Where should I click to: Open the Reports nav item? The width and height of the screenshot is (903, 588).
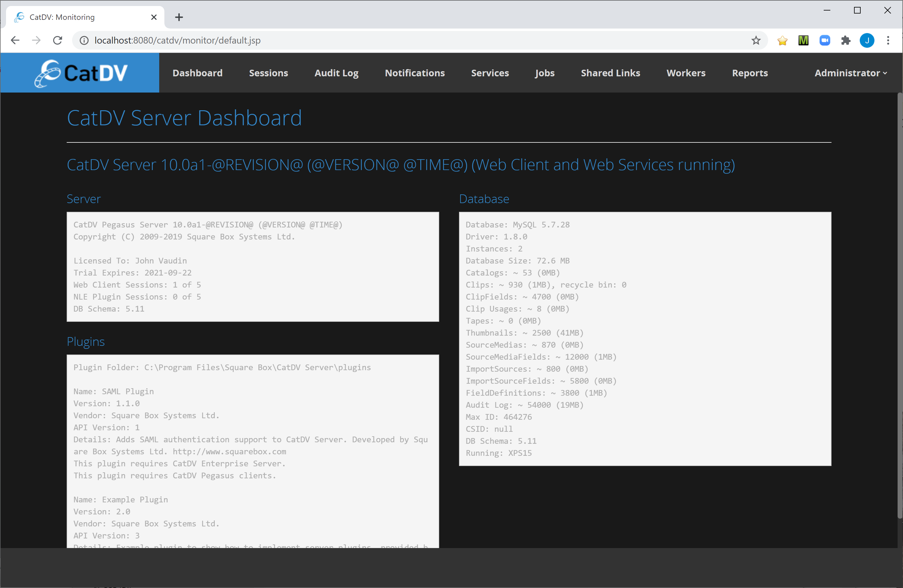(750, 73)
